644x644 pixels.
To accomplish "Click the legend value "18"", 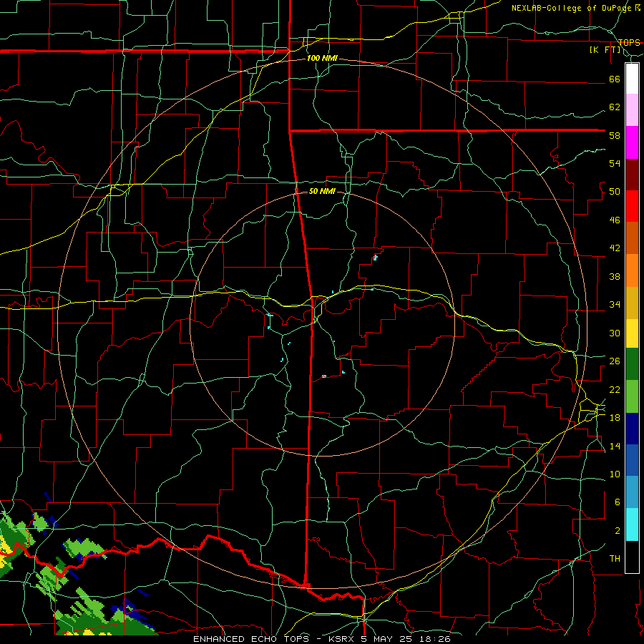I will [615, 418].
